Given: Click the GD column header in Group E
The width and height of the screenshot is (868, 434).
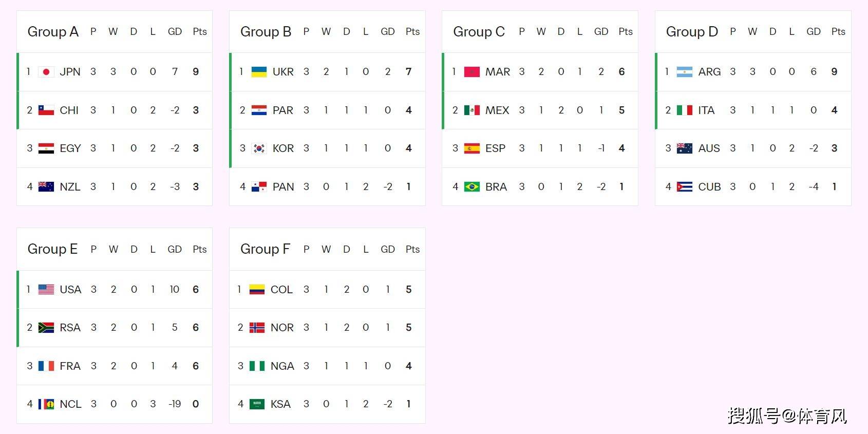Looking at the screenshot, I should [x=175, y=249].
